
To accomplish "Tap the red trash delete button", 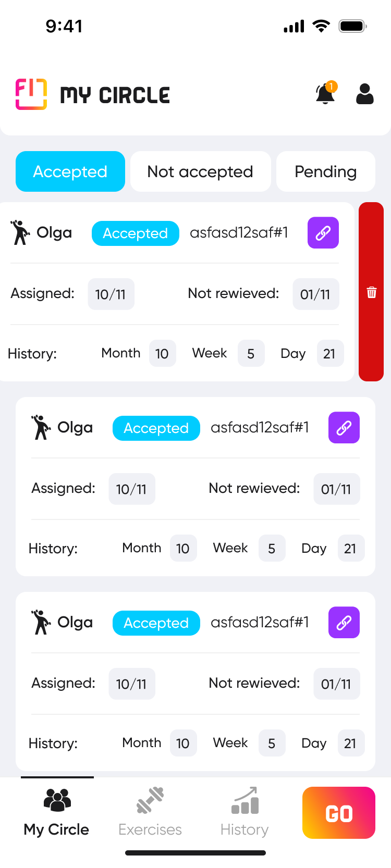I will (371, 292).
